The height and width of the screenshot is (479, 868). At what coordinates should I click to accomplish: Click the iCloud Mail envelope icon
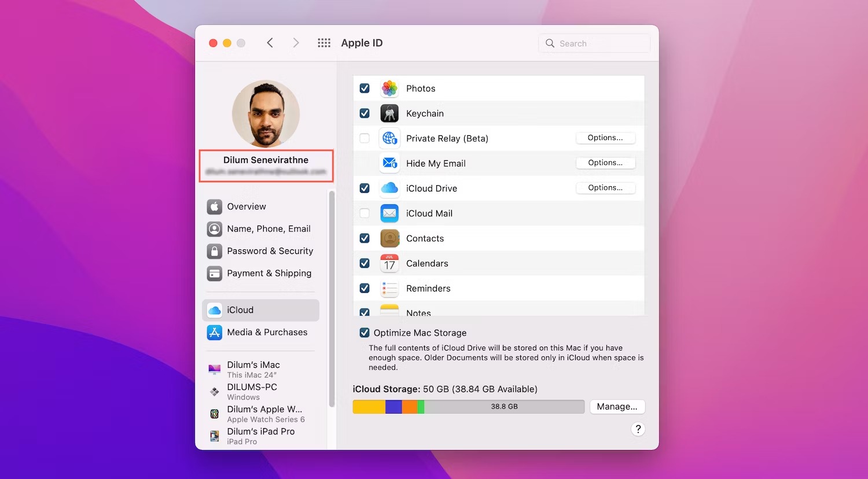(389, 213)
